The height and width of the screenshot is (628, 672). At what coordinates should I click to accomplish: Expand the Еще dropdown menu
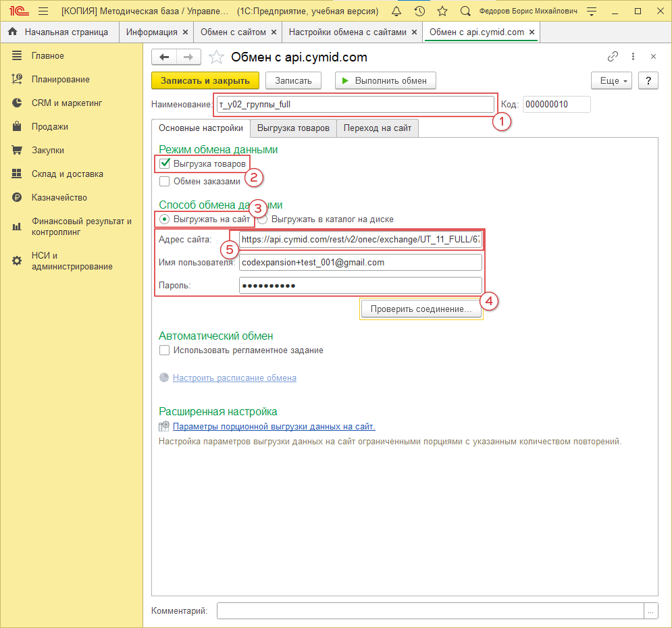coord(611,80)
